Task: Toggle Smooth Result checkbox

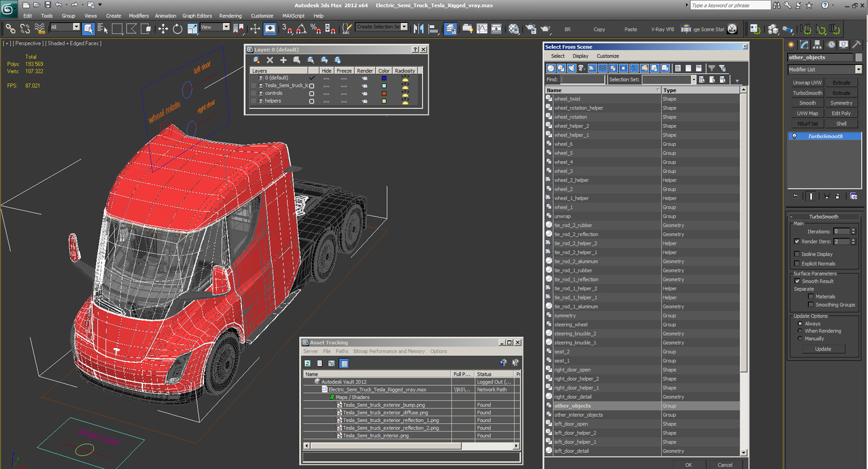Action: (796, 281)
